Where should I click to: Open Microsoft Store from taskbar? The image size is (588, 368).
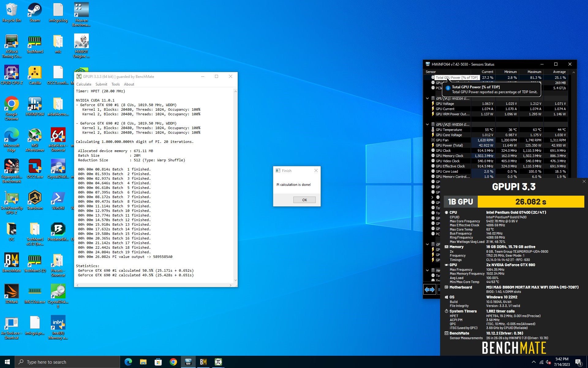click(158, 362)
